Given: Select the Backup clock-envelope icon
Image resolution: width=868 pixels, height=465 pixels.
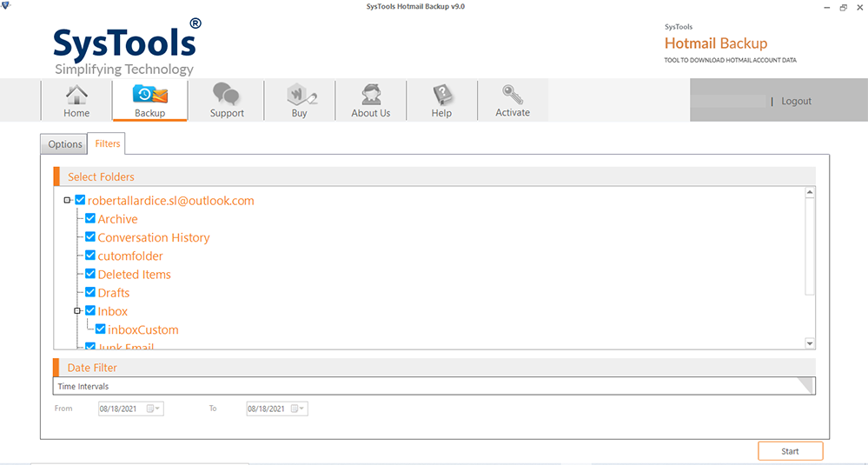Looking at the screenshot, I should pos(150,95).
